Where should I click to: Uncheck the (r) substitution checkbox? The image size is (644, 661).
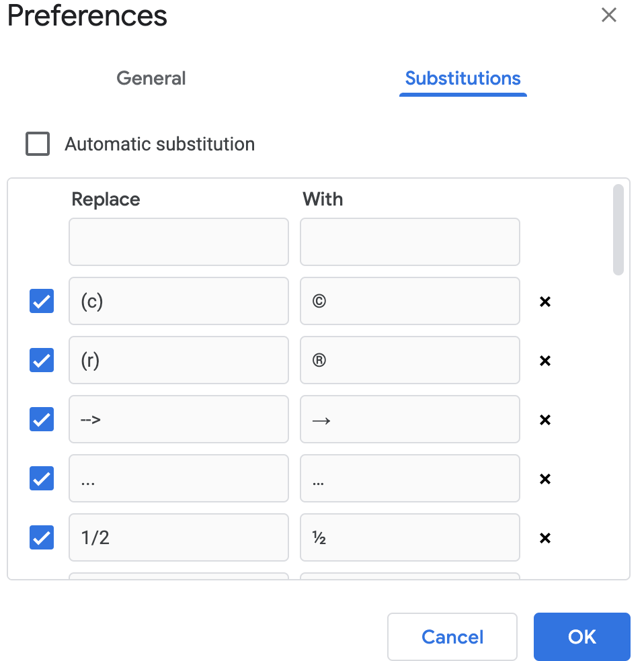[42, 360]
